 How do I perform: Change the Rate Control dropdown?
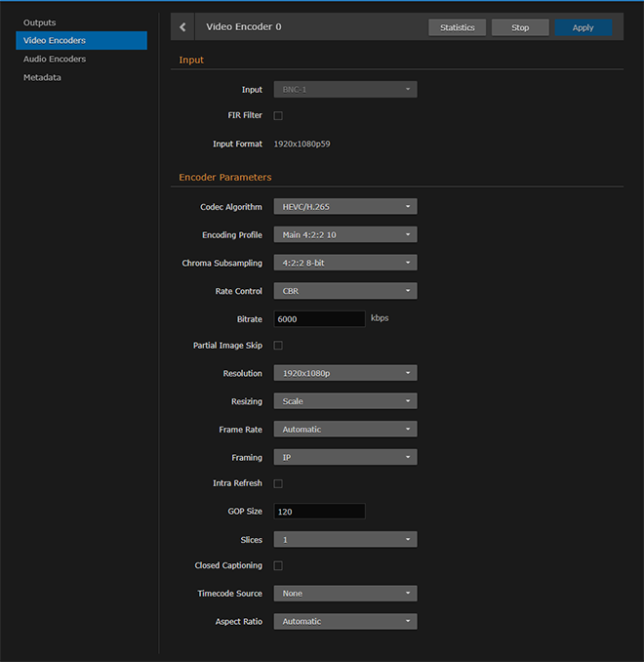[344, 291]
